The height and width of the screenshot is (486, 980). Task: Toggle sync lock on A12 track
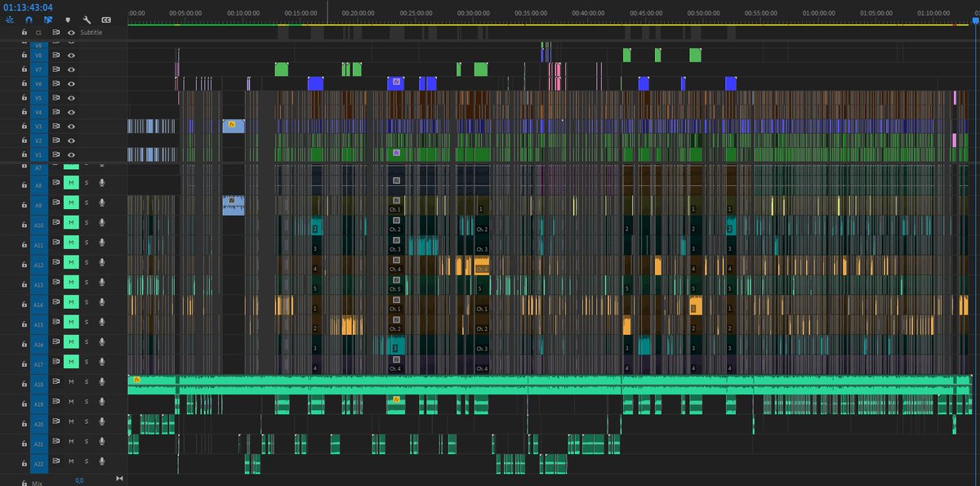click(x=56, y=263)
